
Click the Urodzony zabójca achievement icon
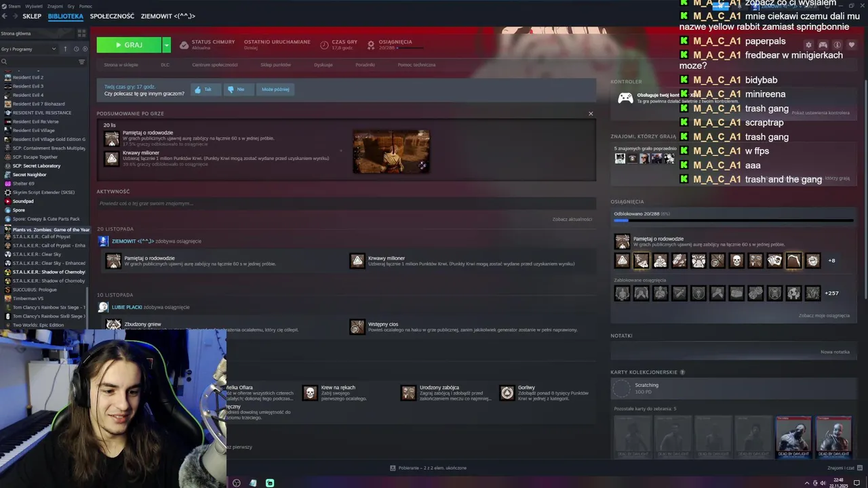tap(408, 393)
